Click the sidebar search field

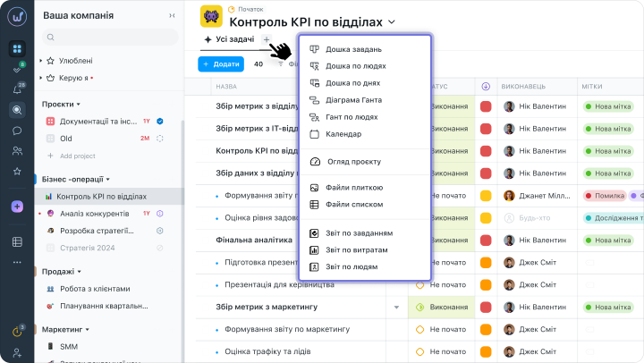(107, 38)
